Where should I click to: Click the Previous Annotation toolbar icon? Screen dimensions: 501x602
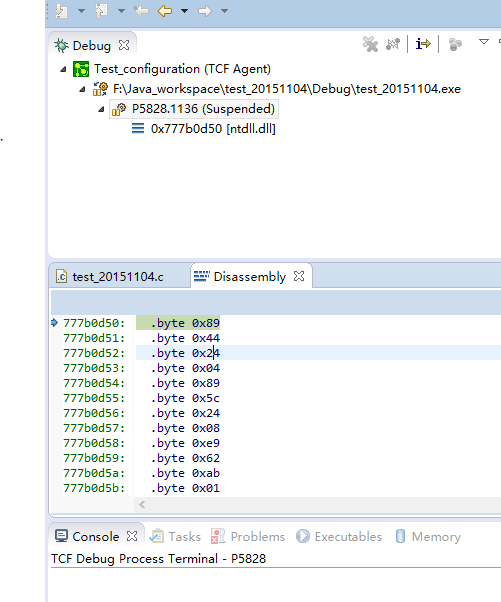pos(101,11)
